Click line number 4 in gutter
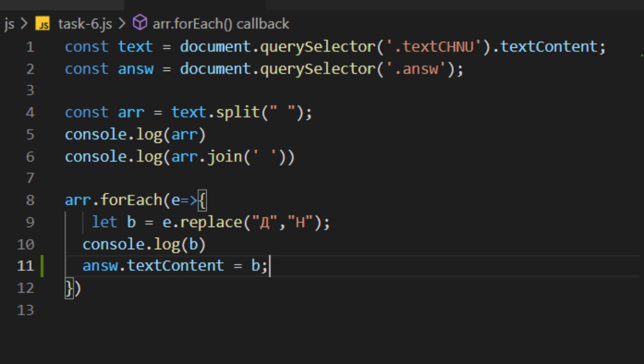This screenshot has width=644, height=364. tap(30, 112)
